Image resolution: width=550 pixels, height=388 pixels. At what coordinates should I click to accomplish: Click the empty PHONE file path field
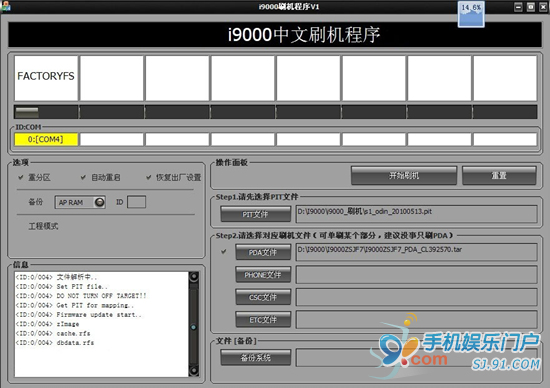[x=416, y=275]
